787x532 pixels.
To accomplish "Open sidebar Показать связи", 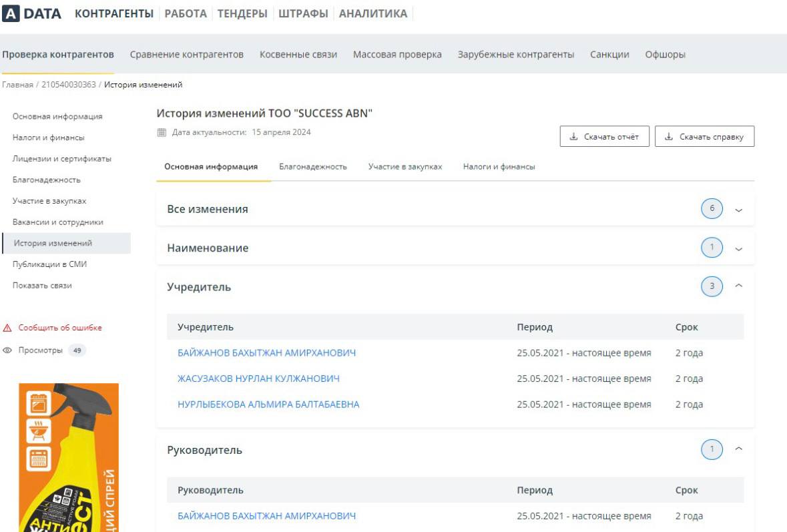I will click(x=42, y=285).
